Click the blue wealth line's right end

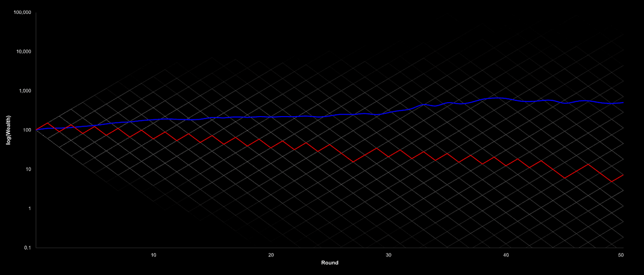(623, 103)
